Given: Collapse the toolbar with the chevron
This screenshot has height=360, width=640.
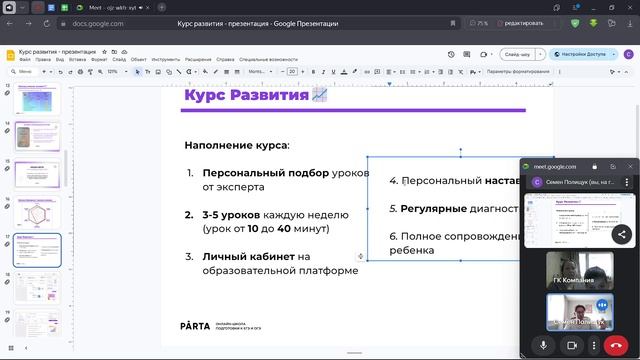Looking at the screenshot, I should pos(626,72).
